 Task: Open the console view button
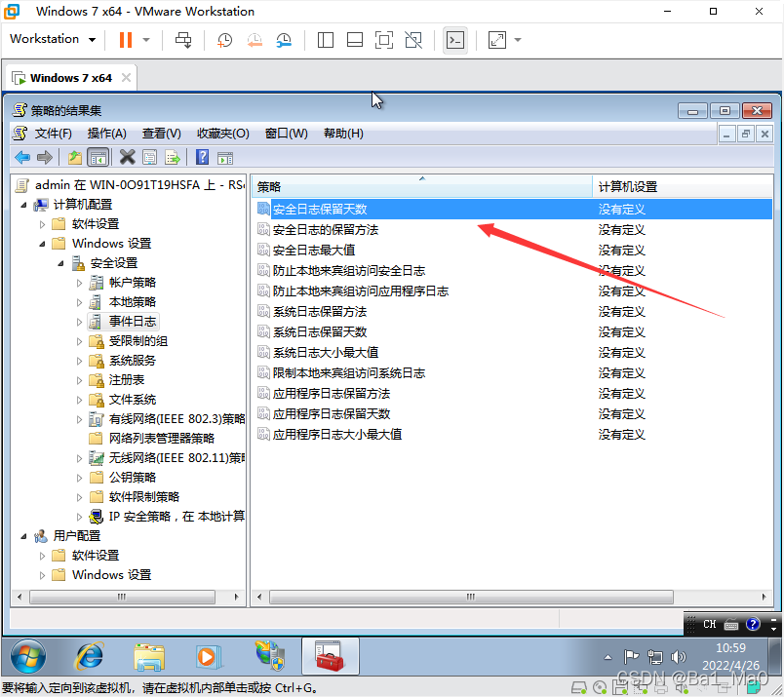(x=455, y=40)
